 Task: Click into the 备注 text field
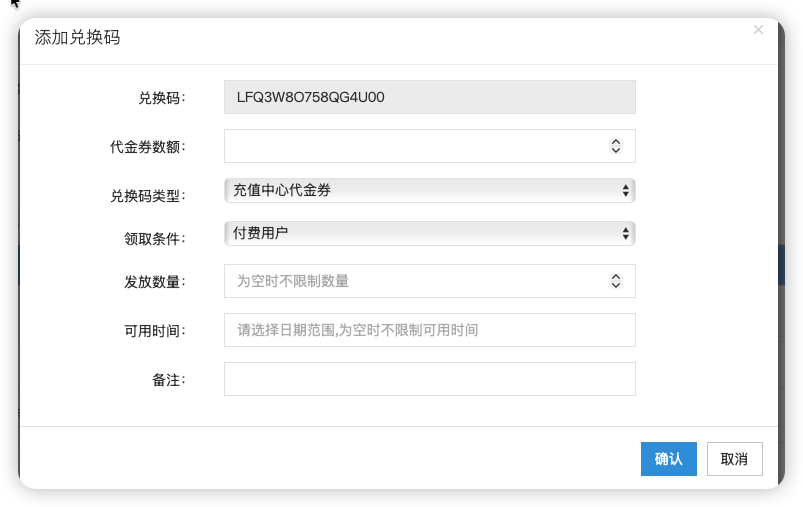429,379
